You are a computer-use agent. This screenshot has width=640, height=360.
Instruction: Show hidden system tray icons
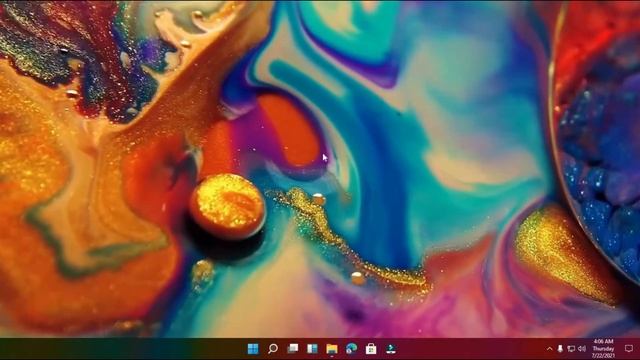pyautogui.click(x=549, y=349)
